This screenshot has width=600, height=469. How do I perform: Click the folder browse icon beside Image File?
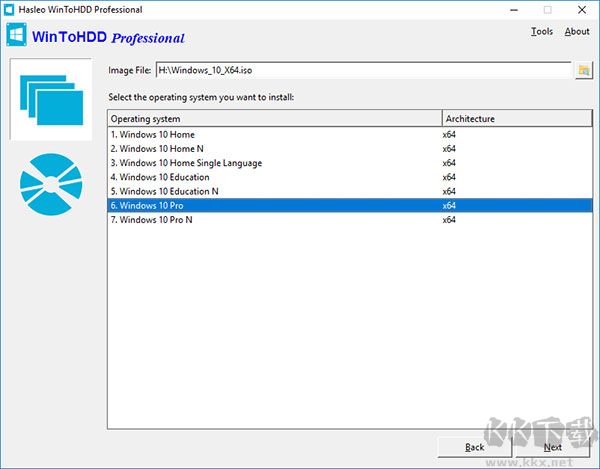click(x=584, y=70)
